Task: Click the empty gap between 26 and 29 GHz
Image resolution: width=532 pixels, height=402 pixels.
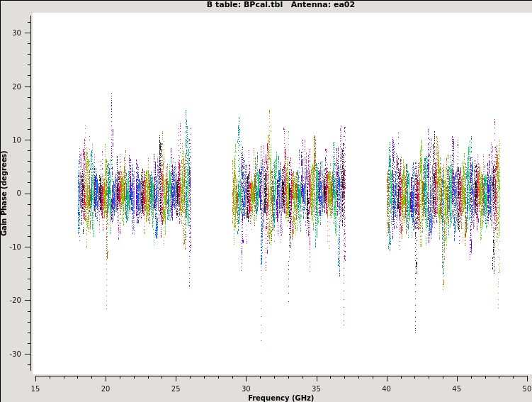Action: (211, 193)
